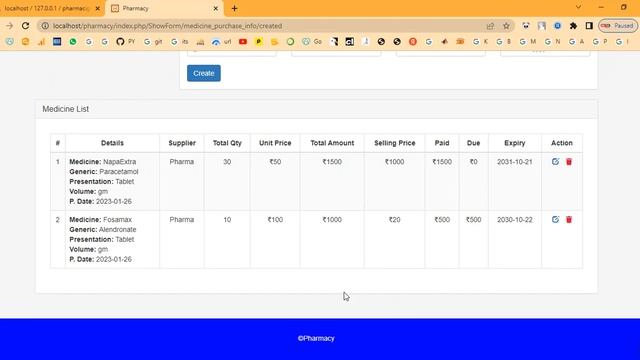Image resolution: width=640 pixels, height=360 pixels.
Task: Select the NapaExtra medicine name
Action: [x=120, y=162]
